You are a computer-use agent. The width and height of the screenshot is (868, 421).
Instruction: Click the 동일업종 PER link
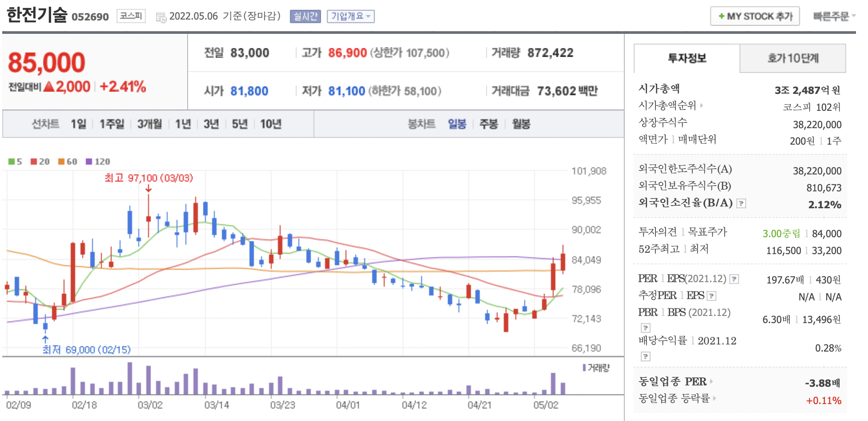pos(672,381)
